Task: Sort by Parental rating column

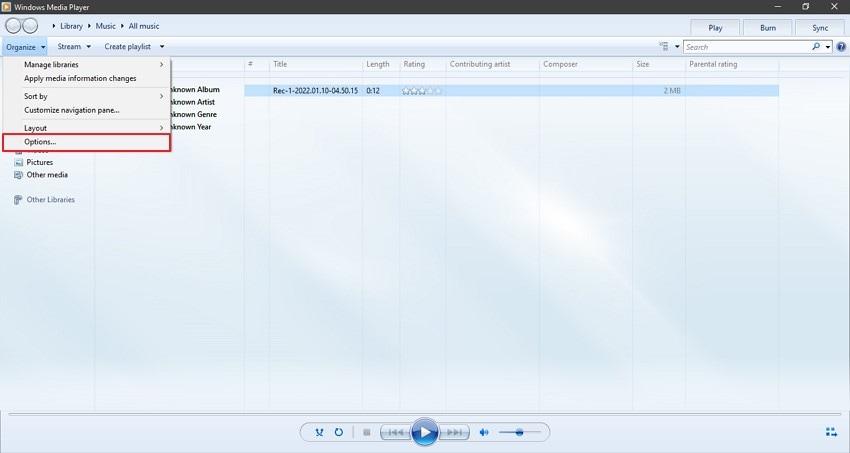Action: pyautogui.click(x=732, y=64)
